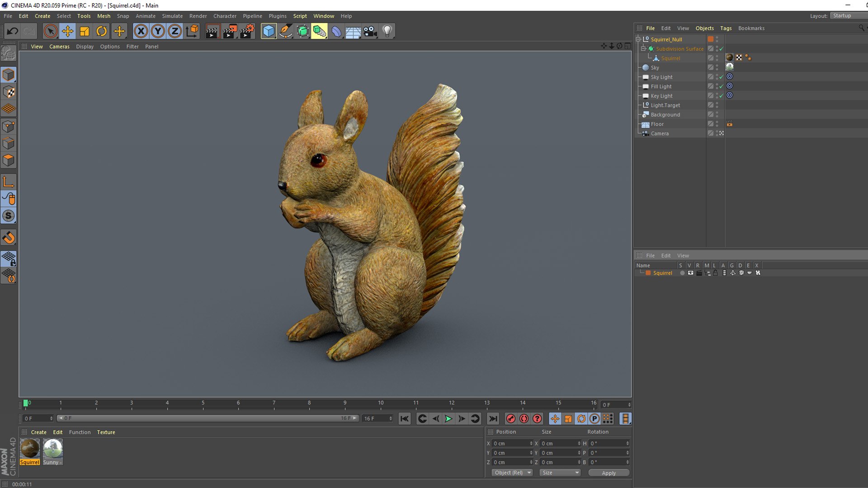The height and width of the screenshot is (488, 868).
Task: Open the Deformer objects icon
Action: 336,31
